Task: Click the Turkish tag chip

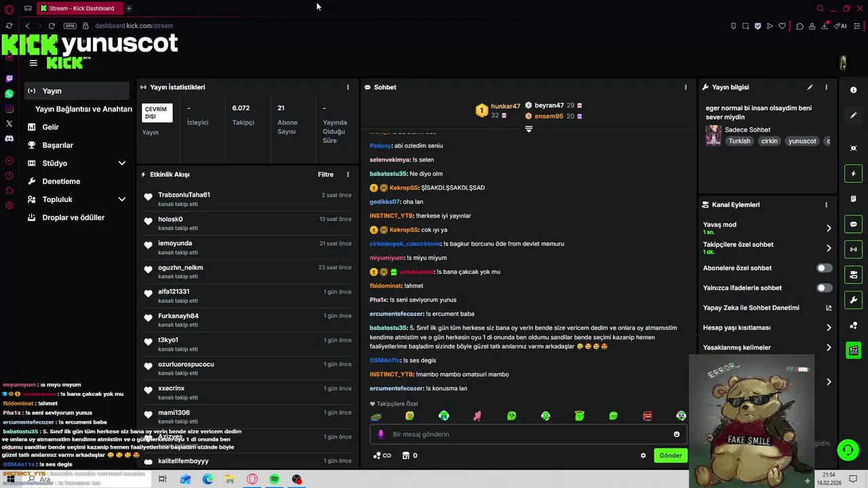Action: tap(739, 142)
